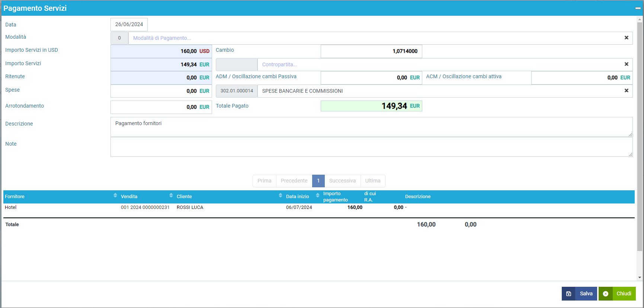The width and height of the screenshot is (644, 308).
Task: Minimize the Pagamento Servizi panel
Action: pos(638,8)
